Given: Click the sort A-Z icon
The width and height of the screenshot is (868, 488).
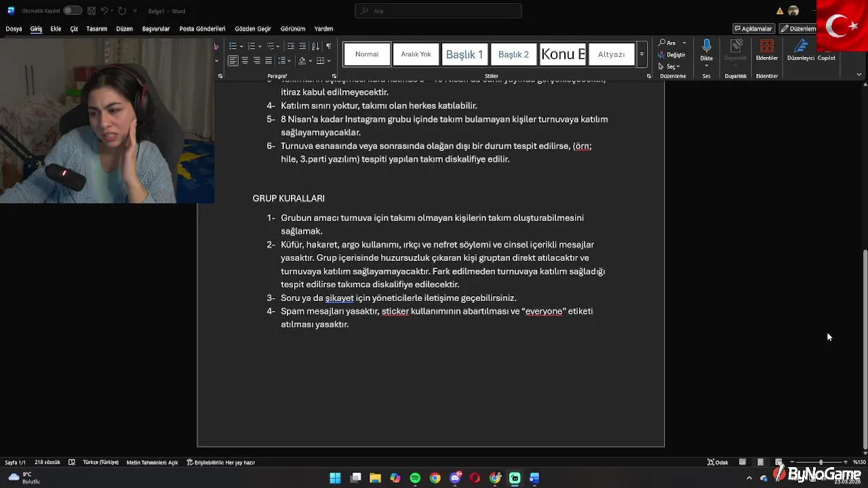Looking at the screenshot, I should (x=316, y=46).
